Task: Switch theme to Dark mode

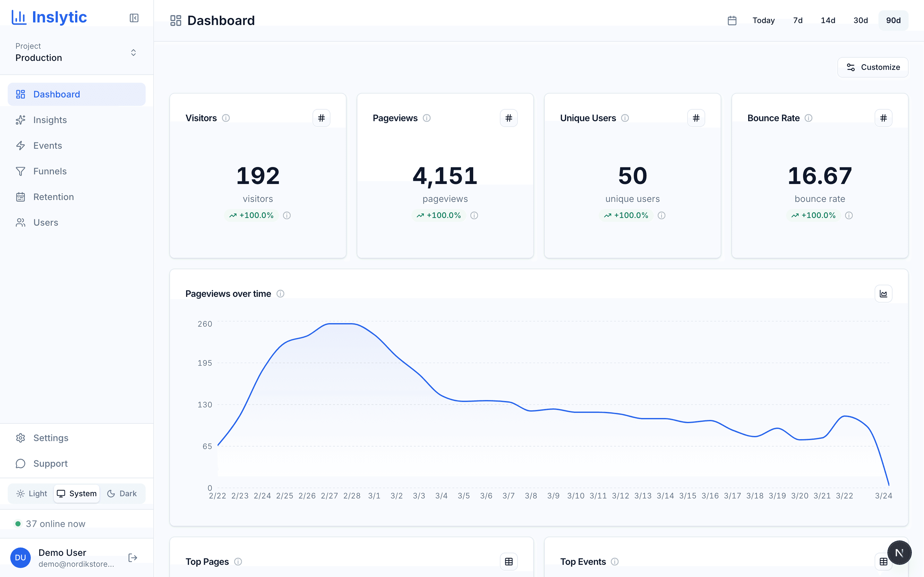Action: [122, 493]
